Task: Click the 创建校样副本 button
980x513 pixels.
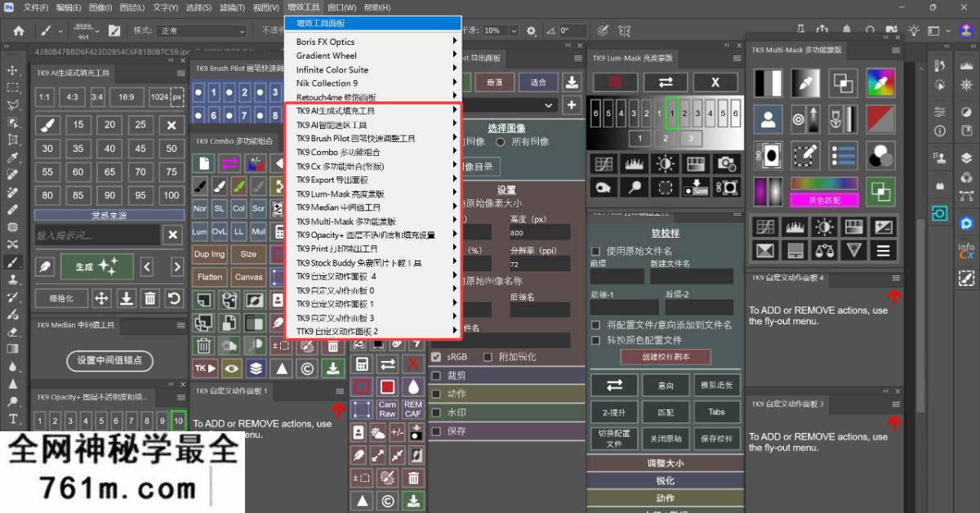Action: point(666,357)
